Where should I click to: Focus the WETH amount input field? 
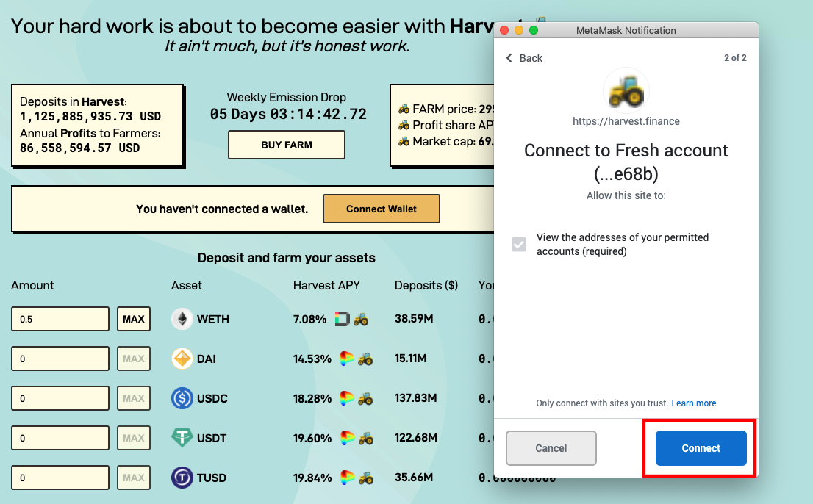pyautogui.click(x=60, y=319)
